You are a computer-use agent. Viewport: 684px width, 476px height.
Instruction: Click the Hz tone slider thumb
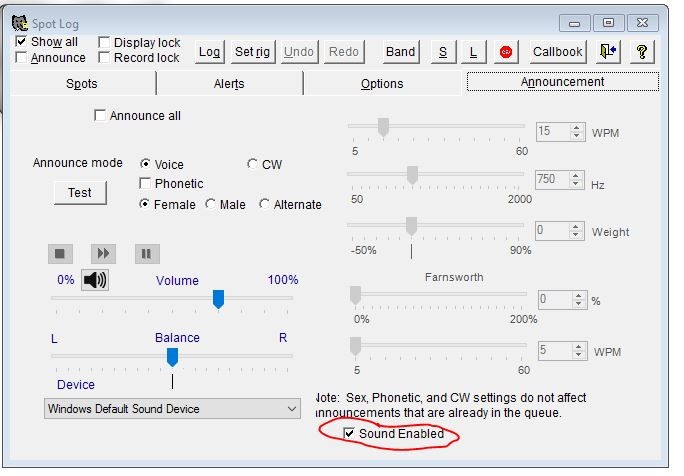412,175
